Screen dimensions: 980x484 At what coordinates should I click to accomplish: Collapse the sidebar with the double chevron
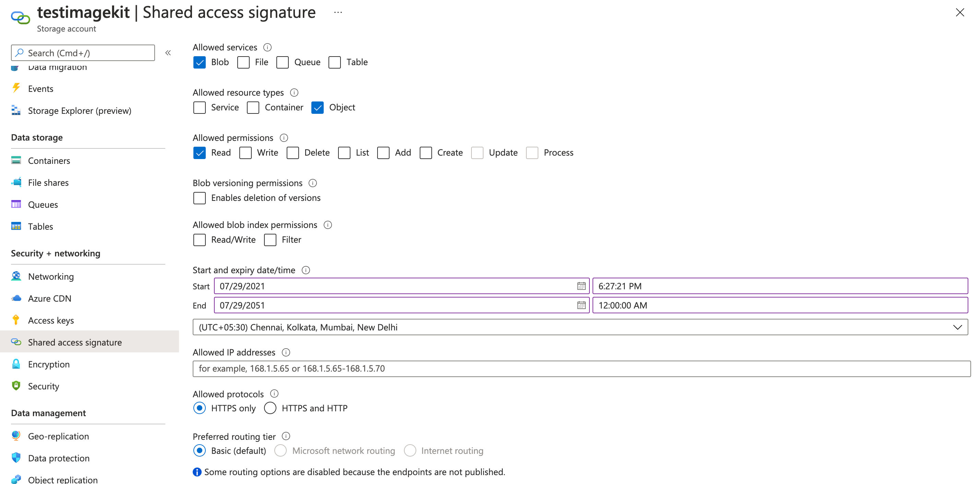(x=168, y=53)
